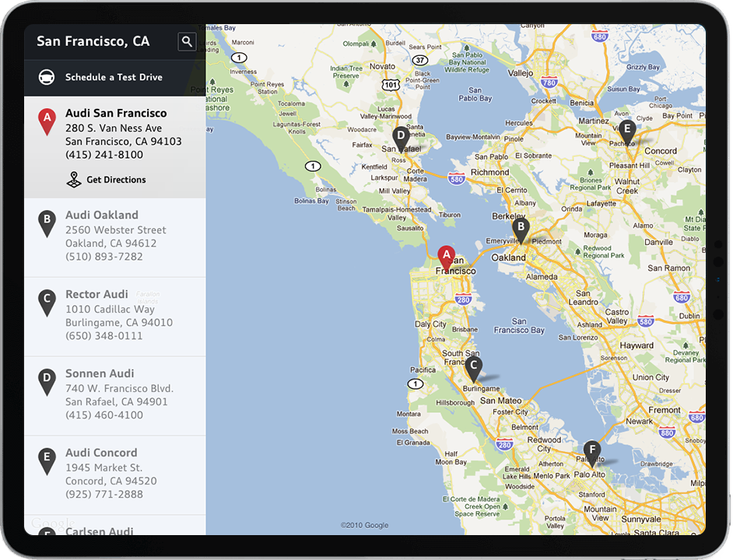Select the Audi Concord dealer name

pyautogui.click(x=101, y=453)
